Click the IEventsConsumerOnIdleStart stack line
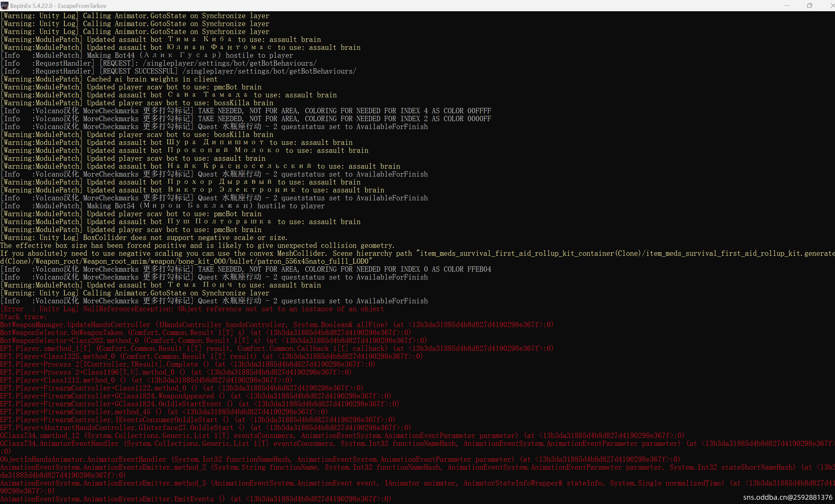Image resolution: width=835 pixels, height=504 pixels. (x=197, y=420)
